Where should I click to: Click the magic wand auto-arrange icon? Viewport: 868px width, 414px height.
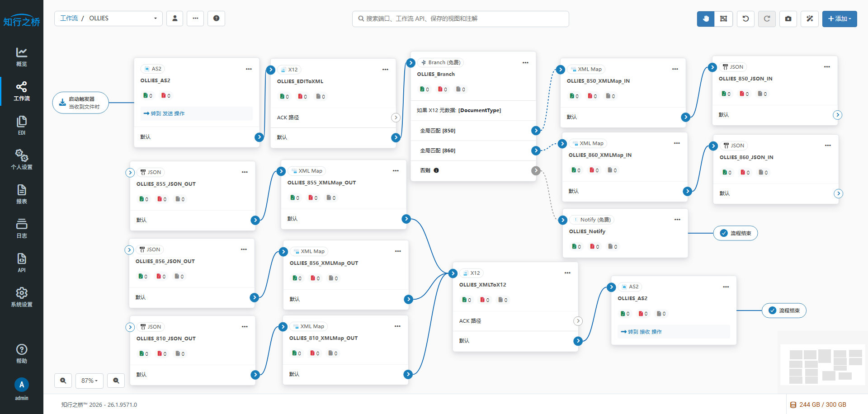click(x=809, y=19)
